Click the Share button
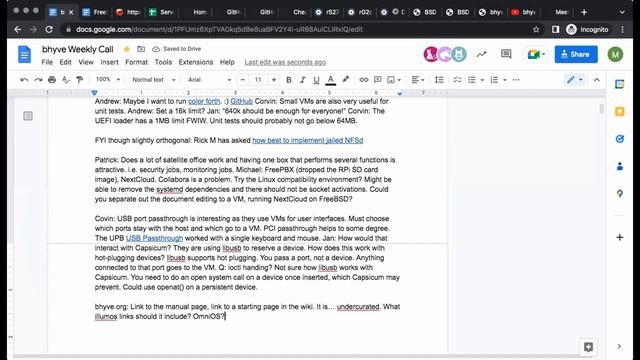The width and height of the screenshot is (640, 360). [x=576, y=54]
